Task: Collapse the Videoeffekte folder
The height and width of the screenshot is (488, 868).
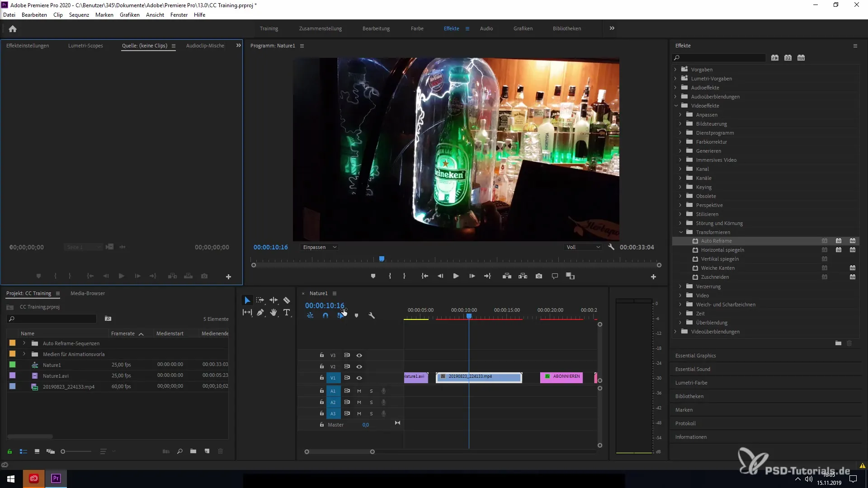Action: coord(676,106)
